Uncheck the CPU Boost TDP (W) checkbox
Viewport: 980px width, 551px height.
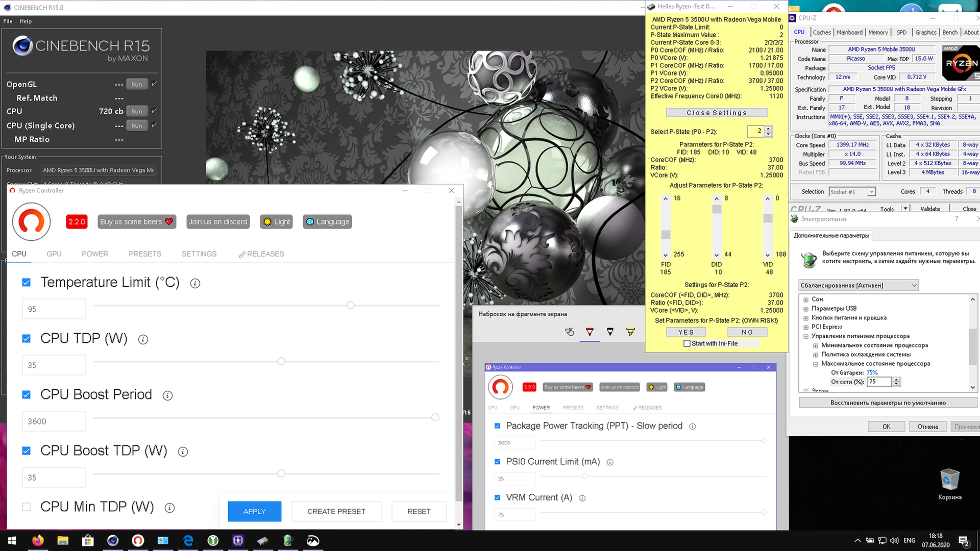pyautogui.click(x=27, y=451)
